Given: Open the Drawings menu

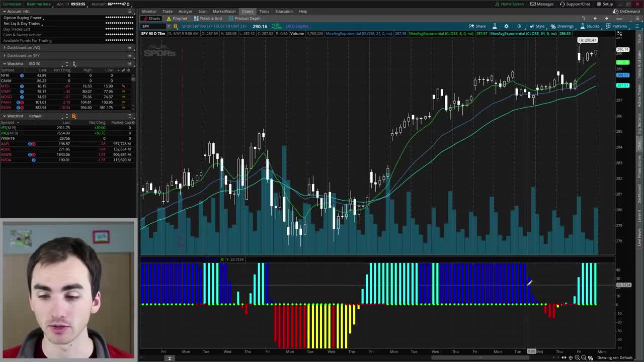Looking at the screenshot, I should (562, 26).
